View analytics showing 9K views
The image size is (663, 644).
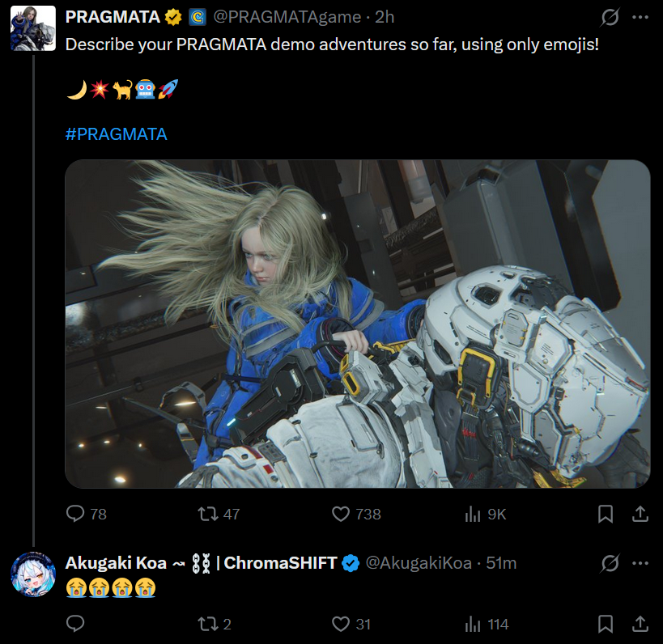click(x=485, y=514)
